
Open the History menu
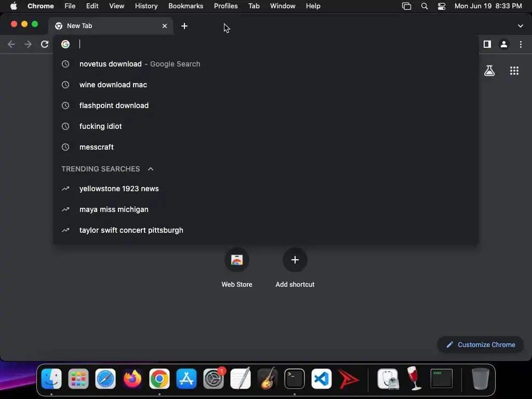click(146, 6)
